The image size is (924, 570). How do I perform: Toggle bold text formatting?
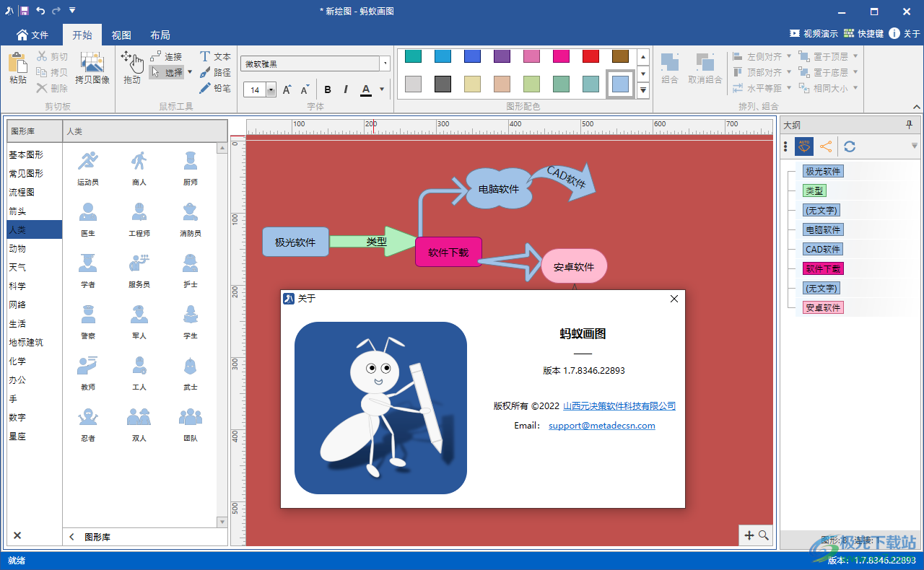[328, 89]
